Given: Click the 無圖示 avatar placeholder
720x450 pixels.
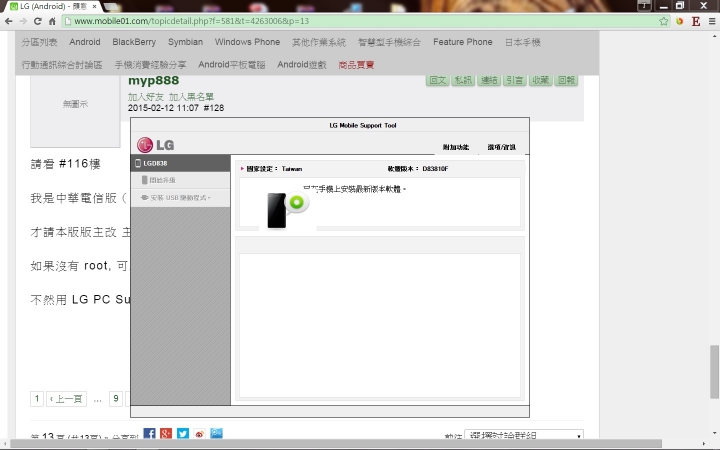Looking at the screenshot, I should pos(75,111).
